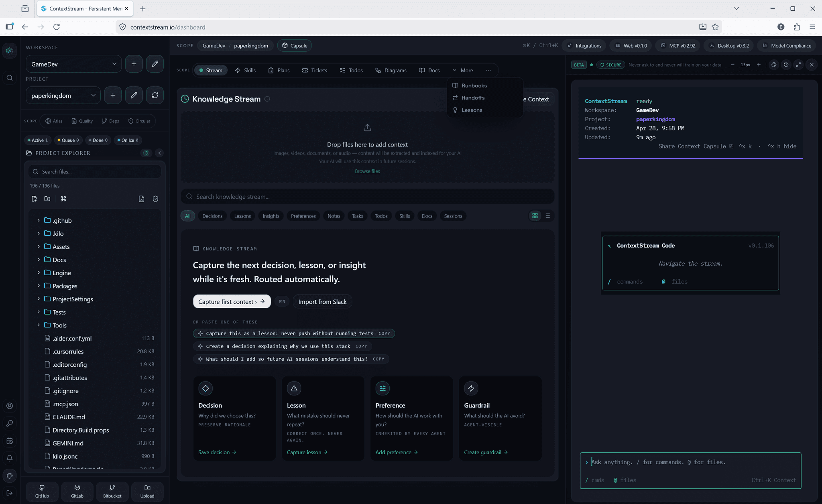The image size is (822, 504).
Task: Expand the Assets folder
Action: pyautogui.click(x=39, y=246)
